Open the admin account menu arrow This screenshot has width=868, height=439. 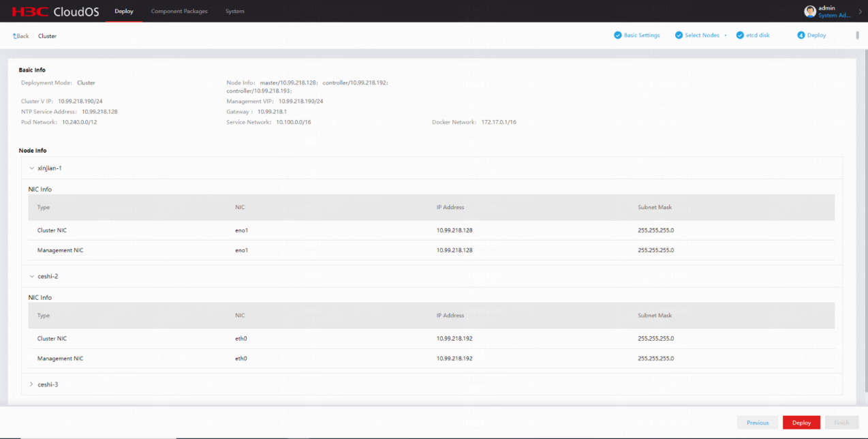(860, 12)
